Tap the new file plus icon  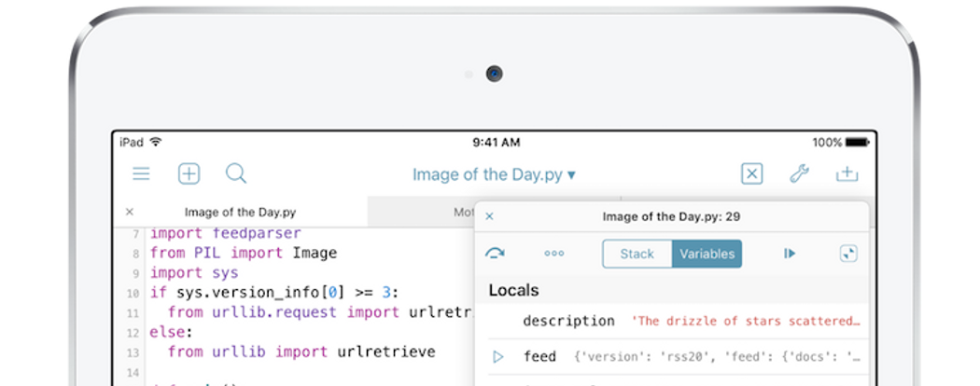[x=189, y=173]
